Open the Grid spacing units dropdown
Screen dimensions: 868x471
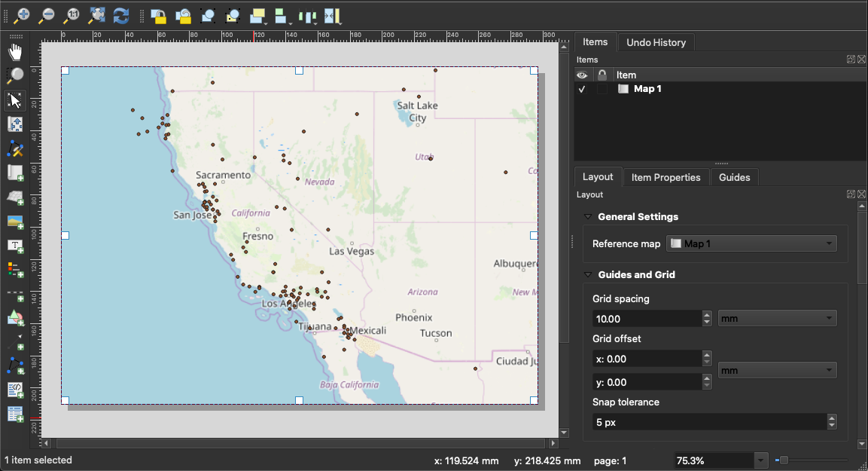pos(777,319)
